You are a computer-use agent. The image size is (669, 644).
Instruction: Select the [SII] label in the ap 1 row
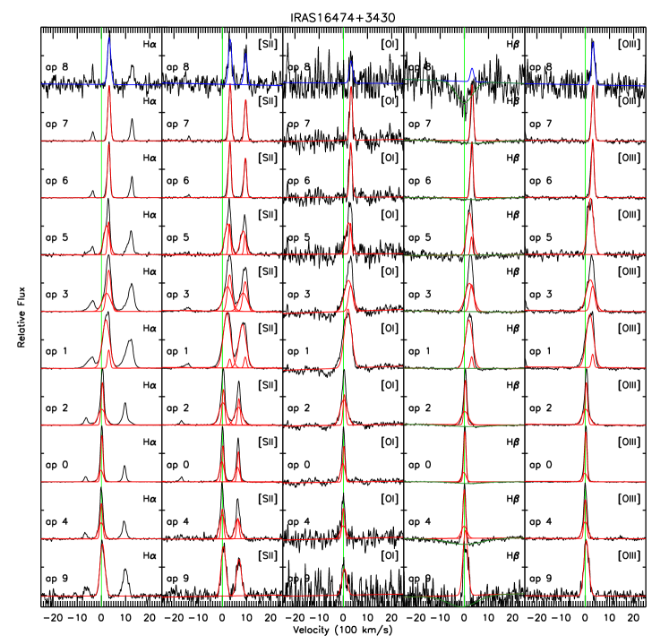[x=268, y=328]
